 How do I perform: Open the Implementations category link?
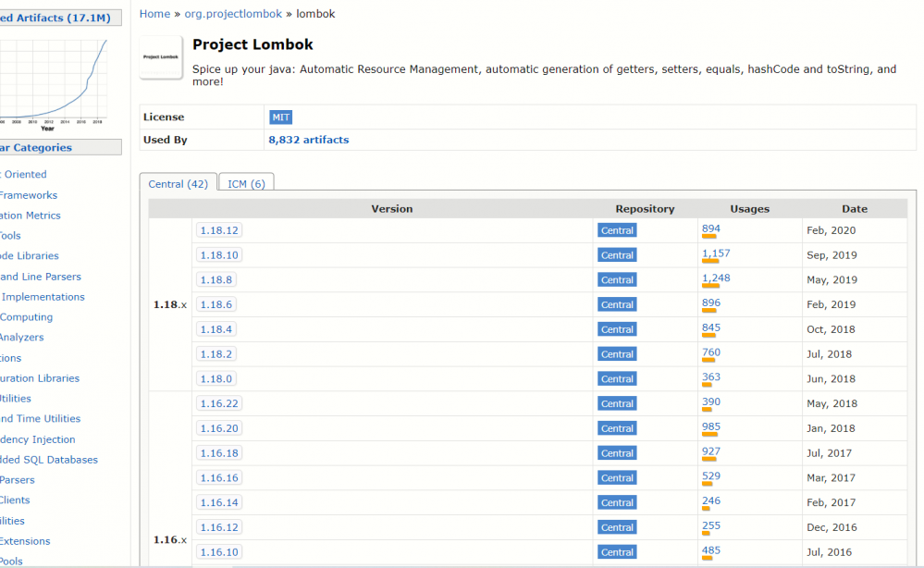[43, 297]
